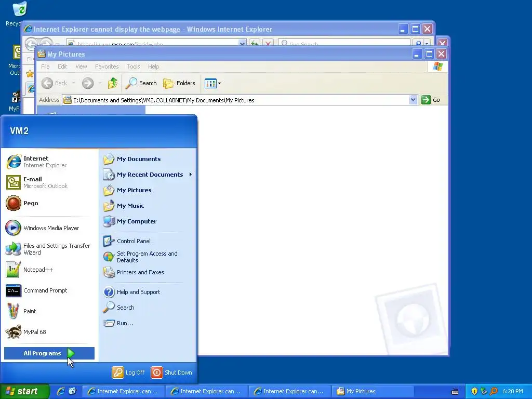Viewport: 532px width, 399px height.
Task: Open Tools menu in My Pictures
Action: pyautogui.click(x=134, y=66)
